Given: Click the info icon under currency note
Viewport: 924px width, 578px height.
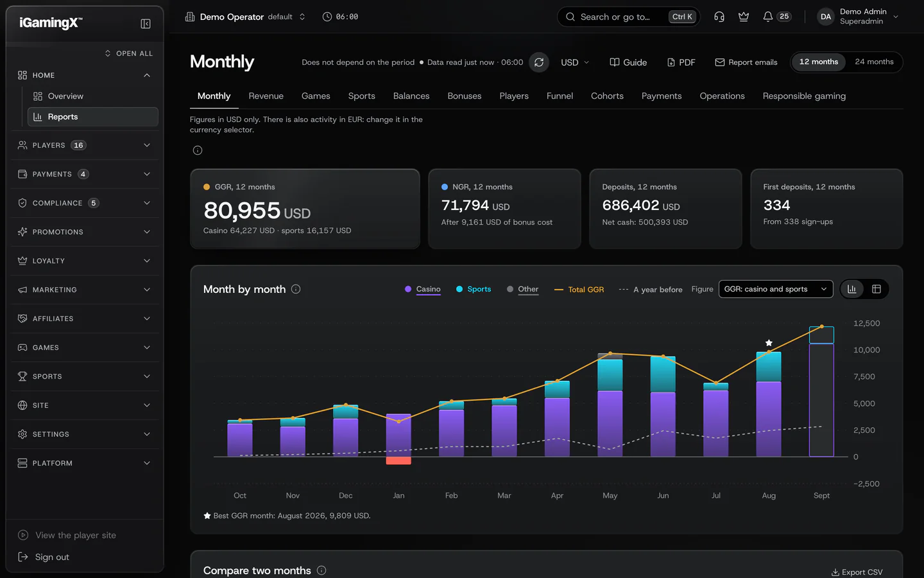Looking at the screenshot, I should 198,150.
